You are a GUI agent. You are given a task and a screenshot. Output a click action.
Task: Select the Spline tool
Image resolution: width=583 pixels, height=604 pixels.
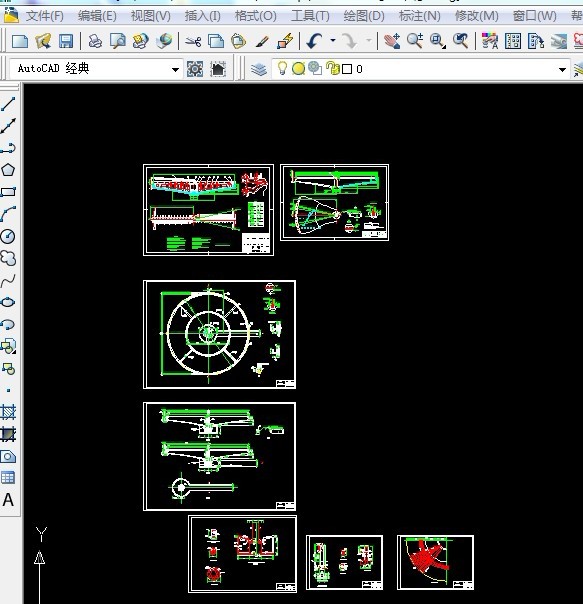[x=8, y=280]
